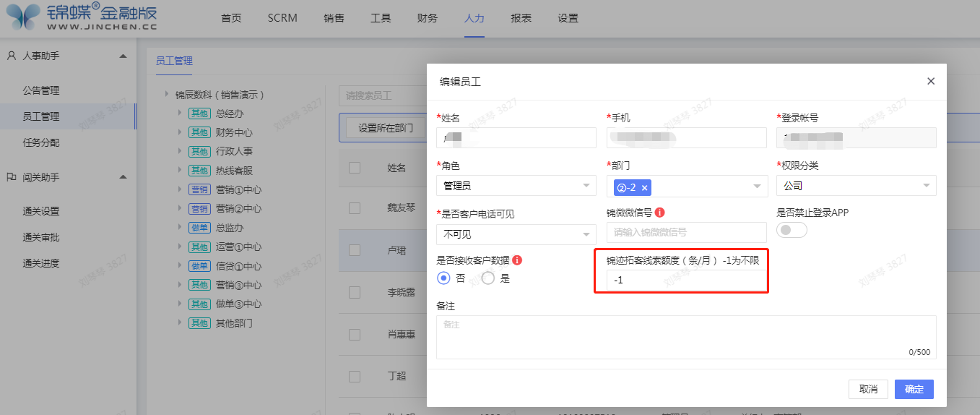
Task: Check the header select-all checkbox
Action: [355, 168]
